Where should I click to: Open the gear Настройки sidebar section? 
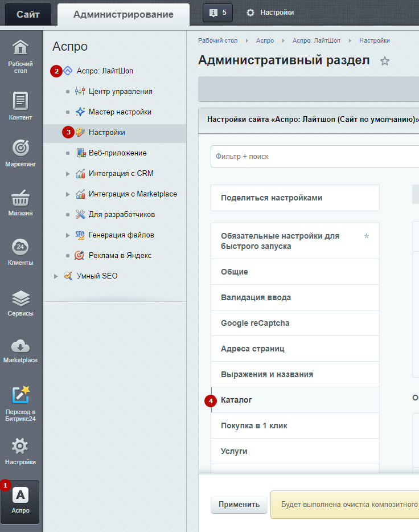tap(20, 451)
